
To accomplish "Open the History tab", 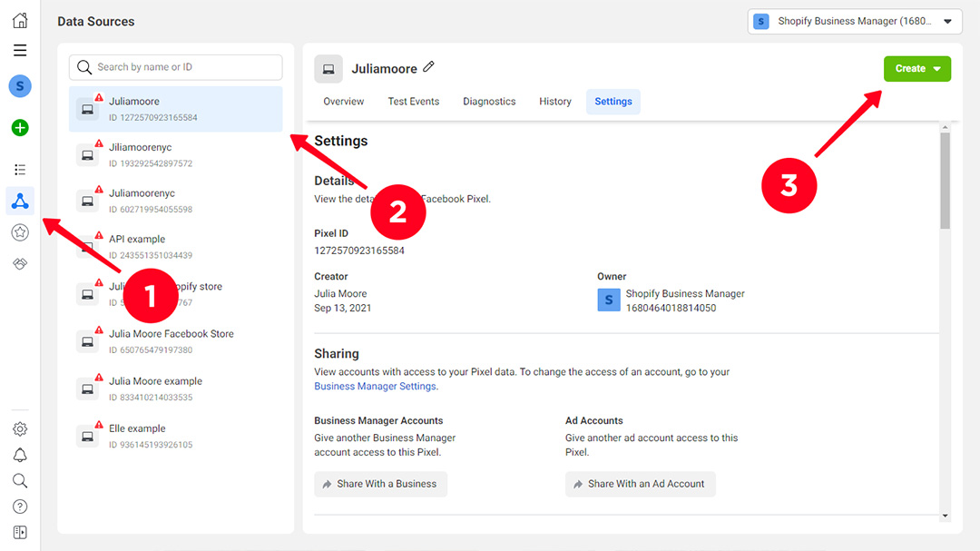I will 555,102.
